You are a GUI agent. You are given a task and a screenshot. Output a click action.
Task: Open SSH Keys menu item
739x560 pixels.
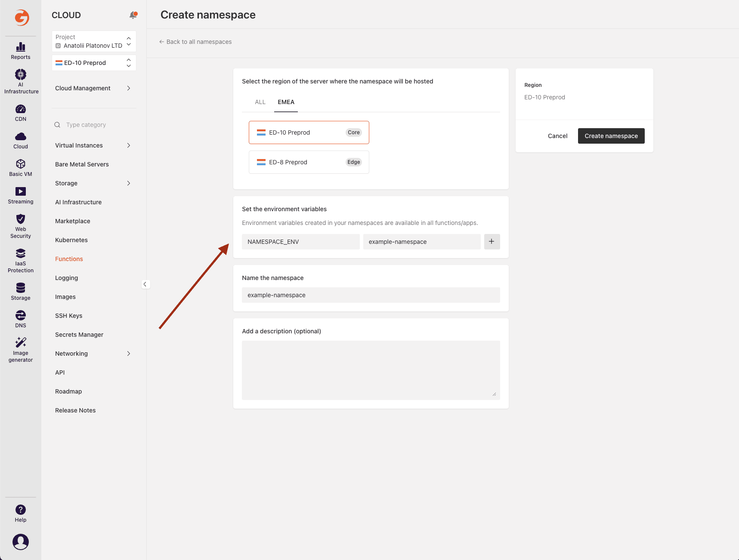click(69, 316)
